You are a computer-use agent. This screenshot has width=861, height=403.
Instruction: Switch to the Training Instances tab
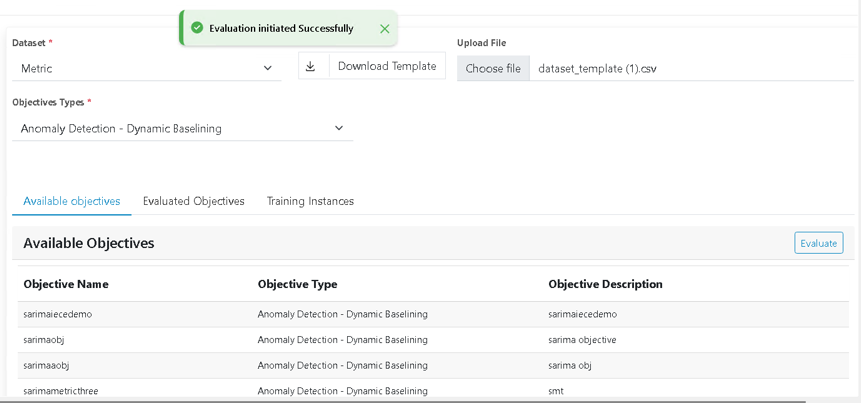pos(310,201)
